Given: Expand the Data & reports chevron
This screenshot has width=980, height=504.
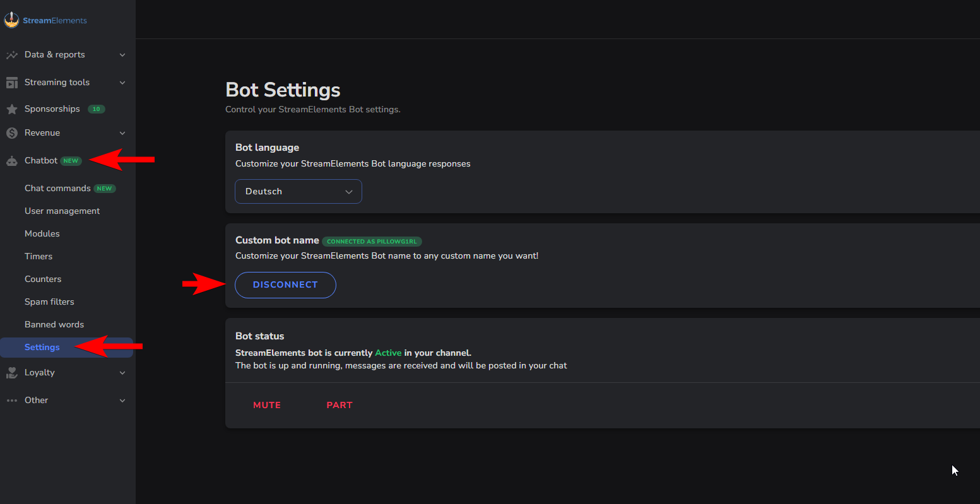Looking at the screenshot, I should tap(122, 55).
